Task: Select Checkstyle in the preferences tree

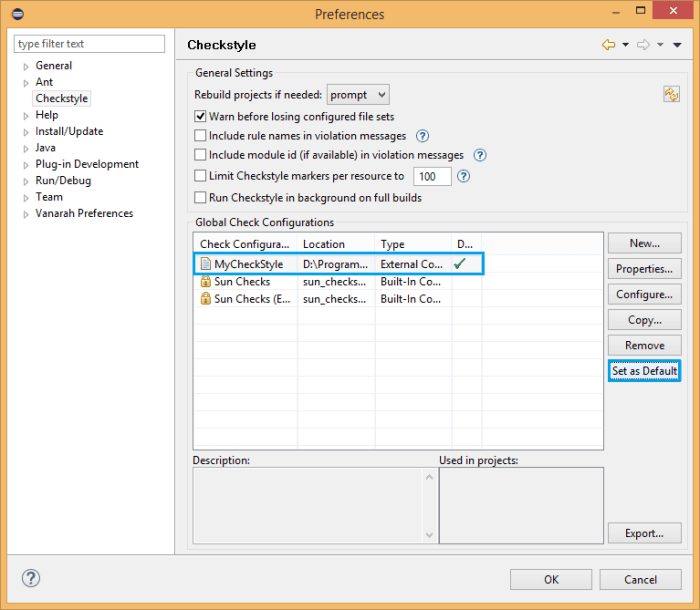Action: [62, 98]
